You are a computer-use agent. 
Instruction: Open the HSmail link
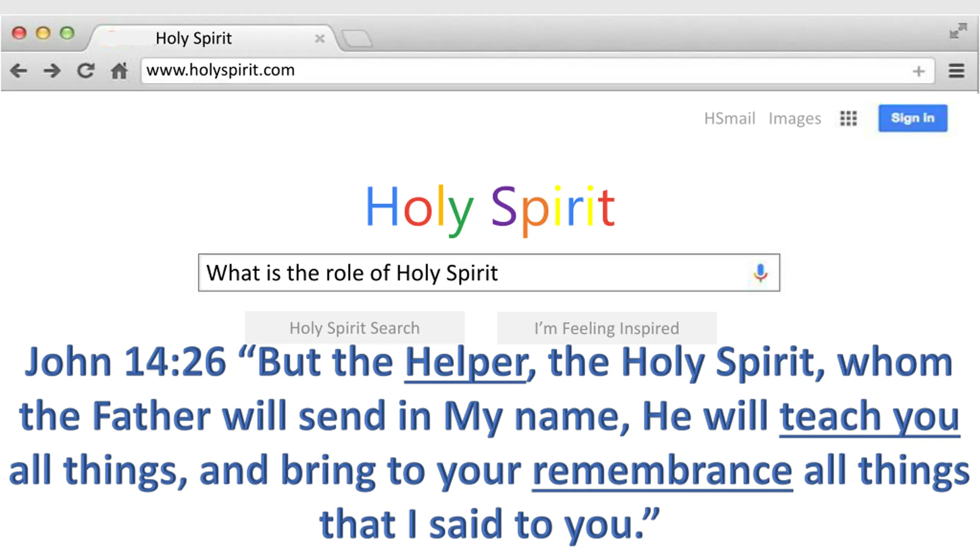(x=730, y=119)
